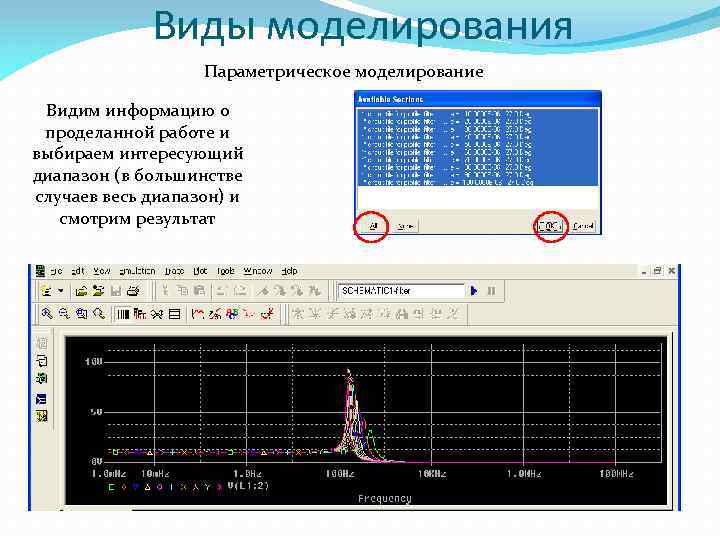Image resolution: width=720 pixels, height=540 pixels.
Task: Click None button in Available Sections dialog
Action: coord(405,226)
